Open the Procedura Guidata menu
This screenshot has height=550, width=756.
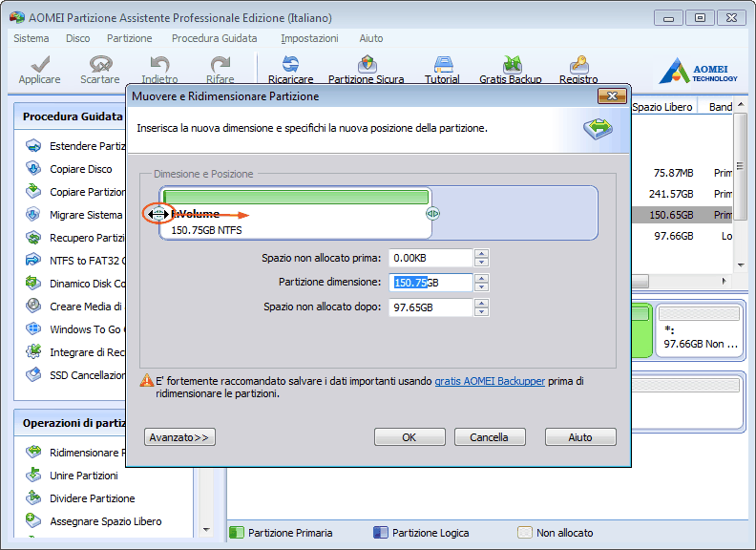coord(215,38)
